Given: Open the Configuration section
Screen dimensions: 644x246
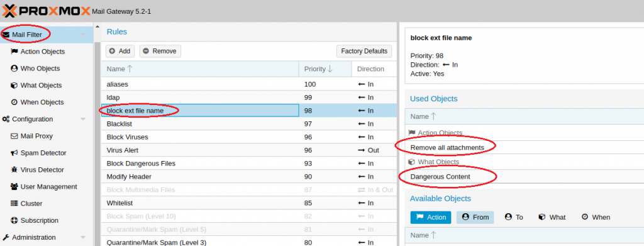Looking at the screenshot, I should 33,119.
